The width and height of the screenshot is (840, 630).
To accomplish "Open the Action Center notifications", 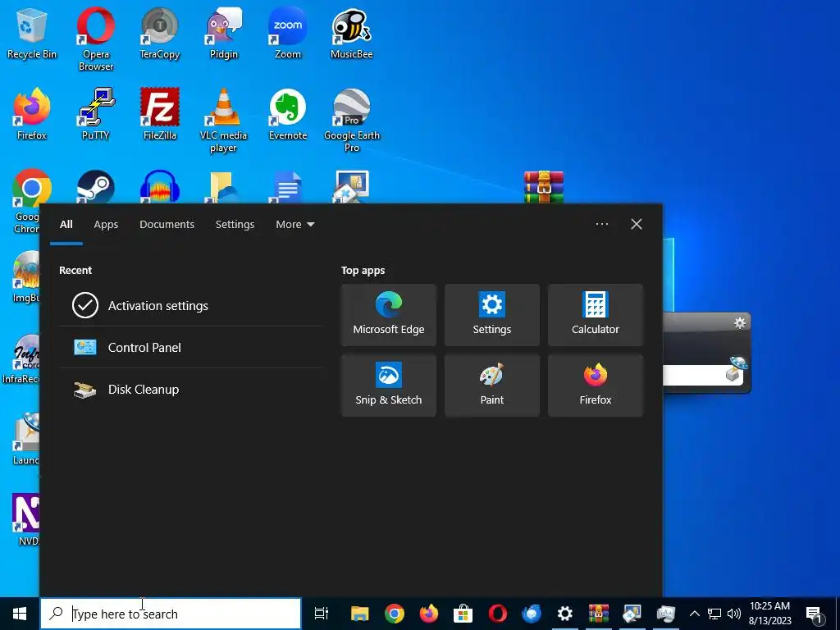I will pyautogui.click(x=815, y=614).
